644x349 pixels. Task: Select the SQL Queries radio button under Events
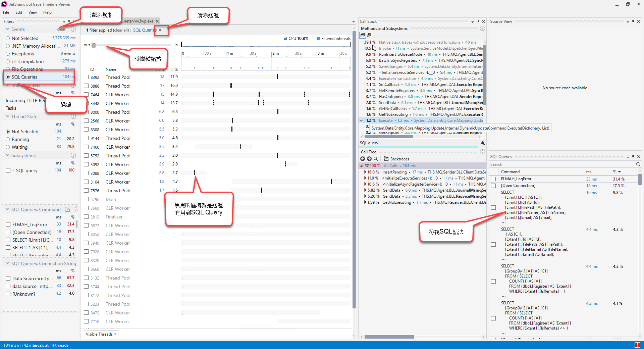click(8, 77)
